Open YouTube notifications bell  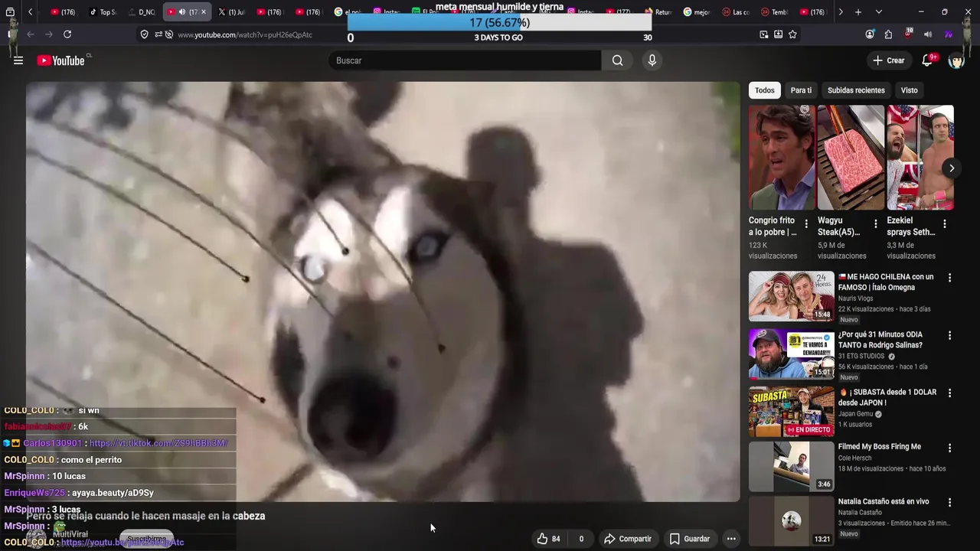point(927,60)
